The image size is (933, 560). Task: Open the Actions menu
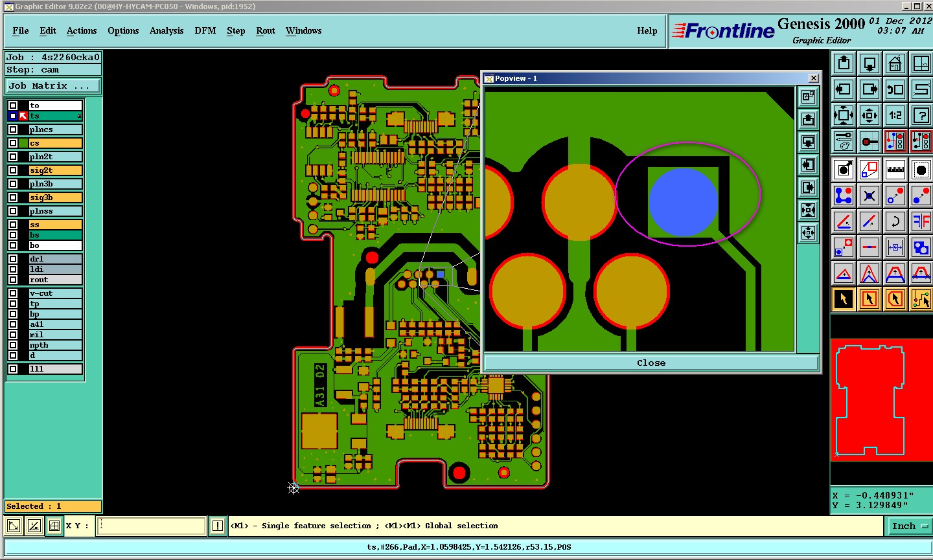82,30
